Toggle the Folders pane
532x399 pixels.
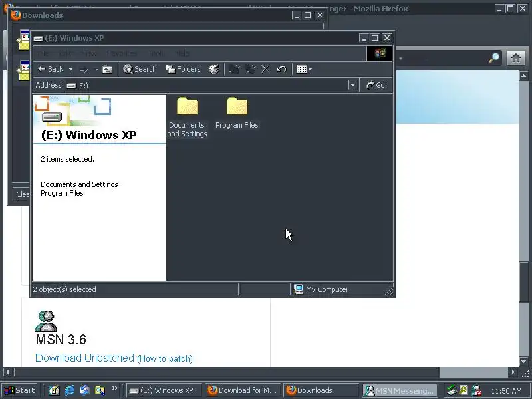pos(183,69)
